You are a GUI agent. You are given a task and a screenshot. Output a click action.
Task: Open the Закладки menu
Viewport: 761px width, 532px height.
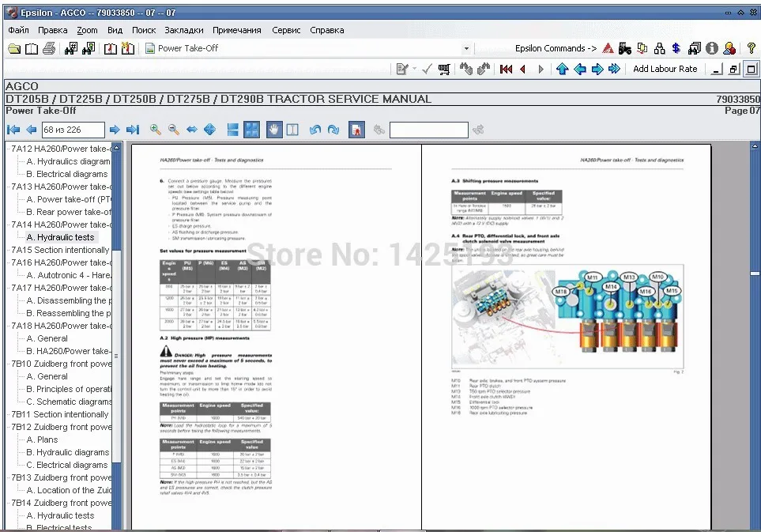click(x=184, y=30)
